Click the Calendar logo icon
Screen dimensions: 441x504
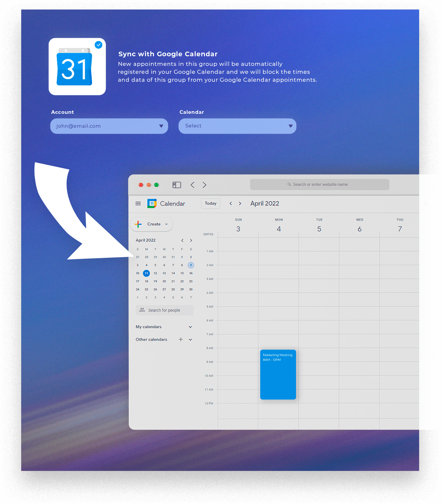coord(152,204)
